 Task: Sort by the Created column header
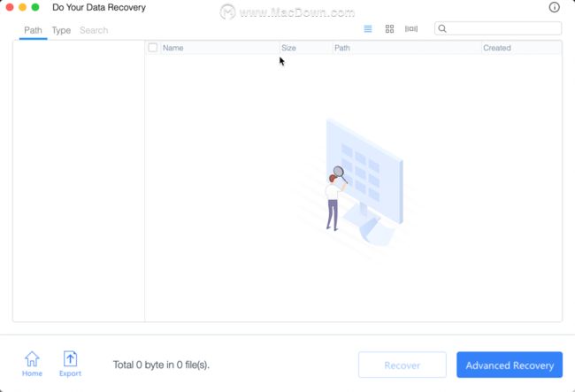coord(521,48)
